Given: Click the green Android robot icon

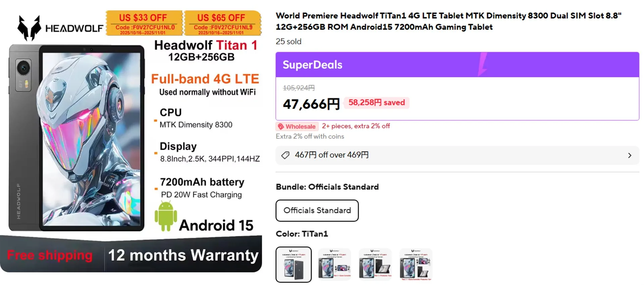Looking at the screenshot, I should click(x=166, y=216).
